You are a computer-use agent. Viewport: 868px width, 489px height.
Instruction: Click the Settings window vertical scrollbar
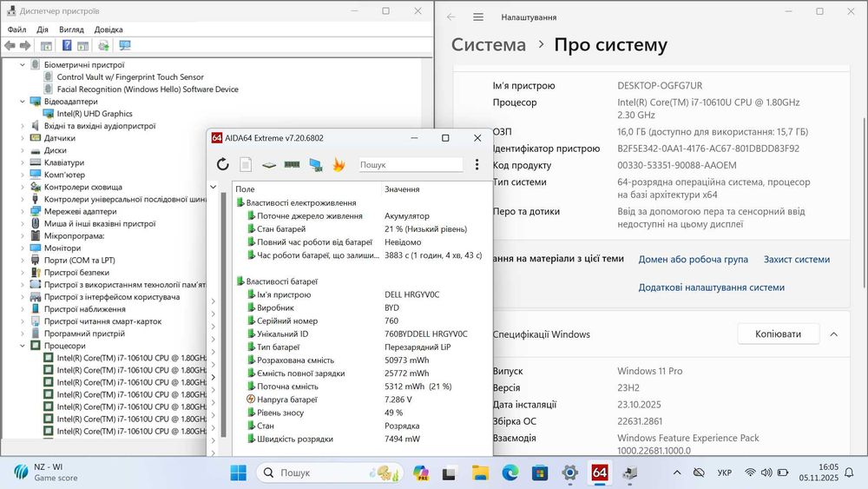[x=865, y=202]
